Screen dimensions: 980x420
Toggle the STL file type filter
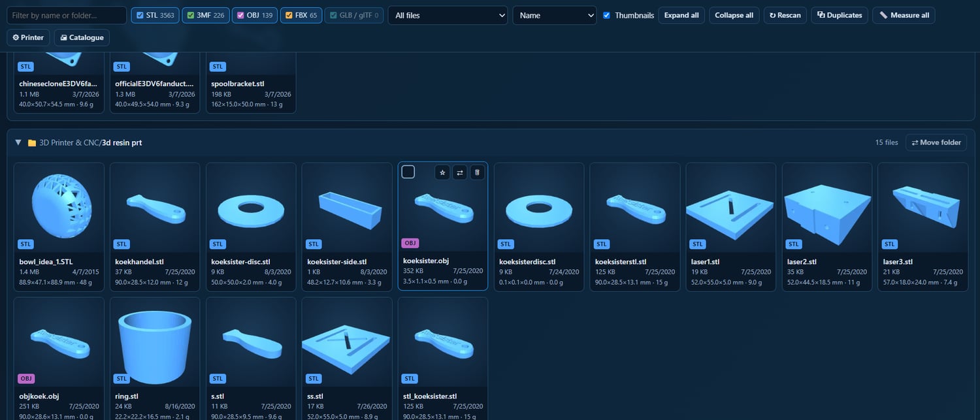click(x=155, y=15)
